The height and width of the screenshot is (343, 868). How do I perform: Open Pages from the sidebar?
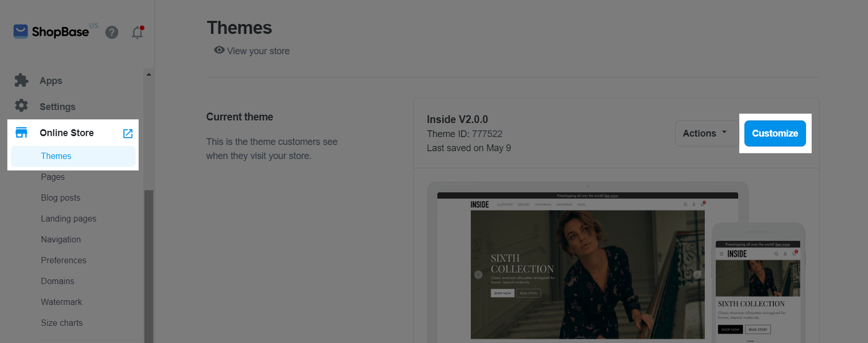tap(53, 177)
